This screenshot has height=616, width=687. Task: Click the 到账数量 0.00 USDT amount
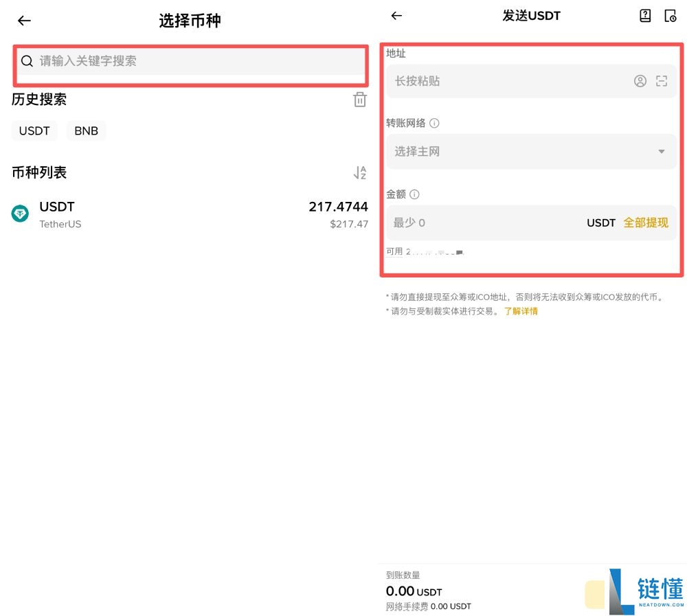414,591
